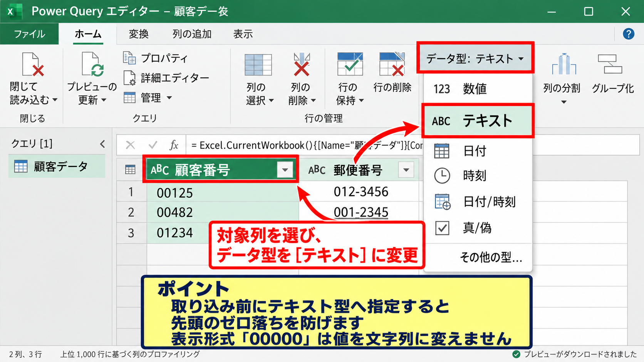Expand 列の分割 dropdown arrow

(564, 102)
